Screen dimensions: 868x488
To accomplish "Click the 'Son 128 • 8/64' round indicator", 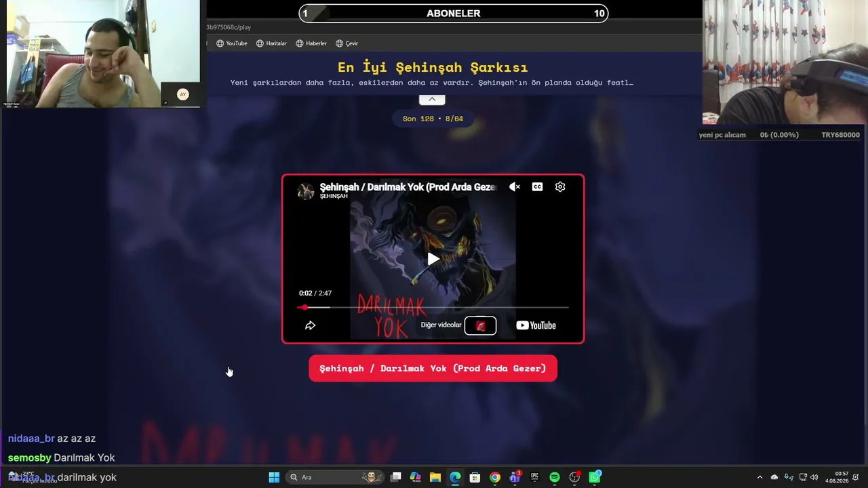I will (433, 119).
